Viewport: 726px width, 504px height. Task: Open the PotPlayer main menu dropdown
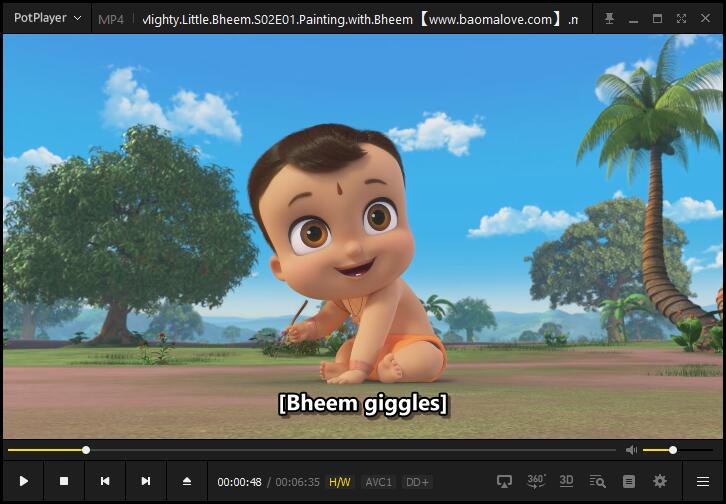point(48,18)
